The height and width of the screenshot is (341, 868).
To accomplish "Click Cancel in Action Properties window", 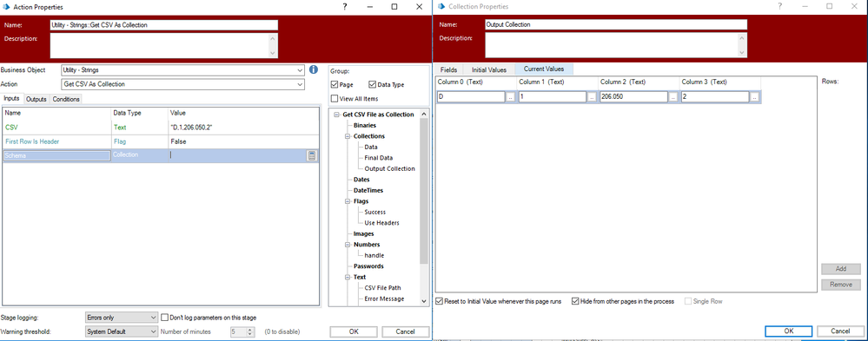I will (x=406, y=331).
